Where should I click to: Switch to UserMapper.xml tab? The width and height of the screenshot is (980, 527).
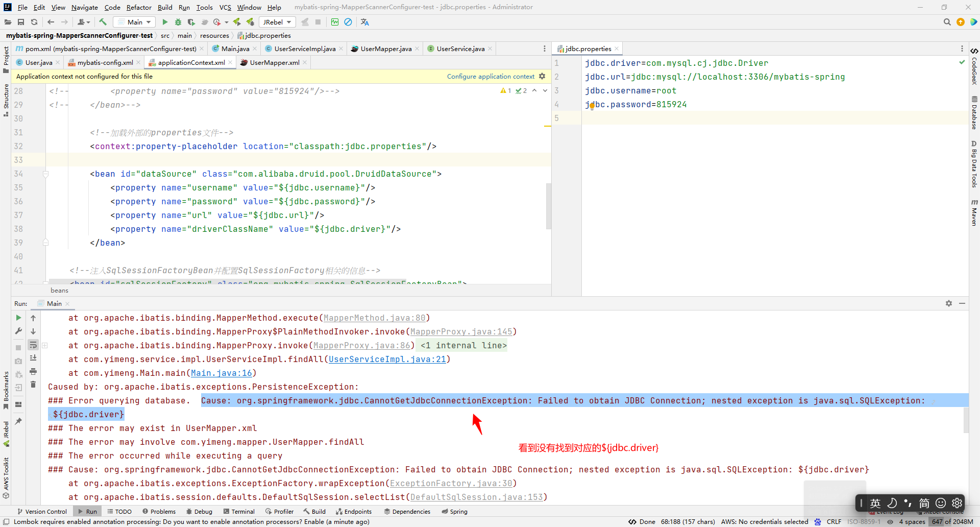coord(274,62)
